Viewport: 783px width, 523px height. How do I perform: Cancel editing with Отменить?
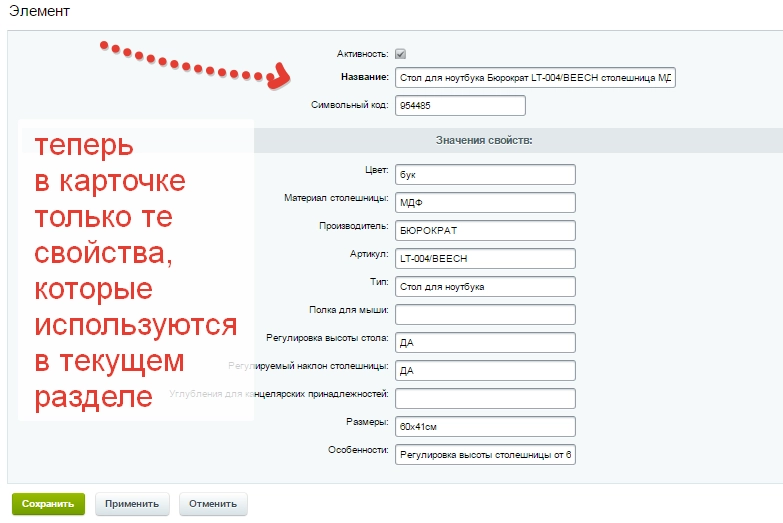point(213,504)
